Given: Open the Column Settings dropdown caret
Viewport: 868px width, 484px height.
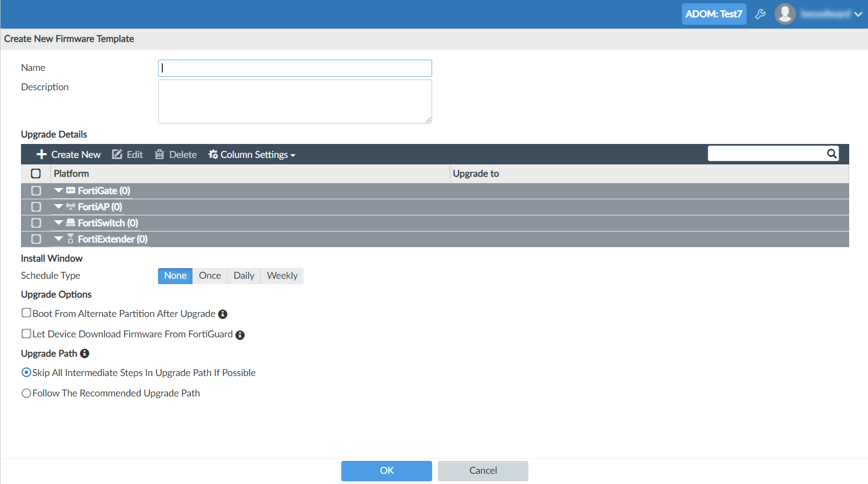Looking at the screenshot, I should 293,155.
